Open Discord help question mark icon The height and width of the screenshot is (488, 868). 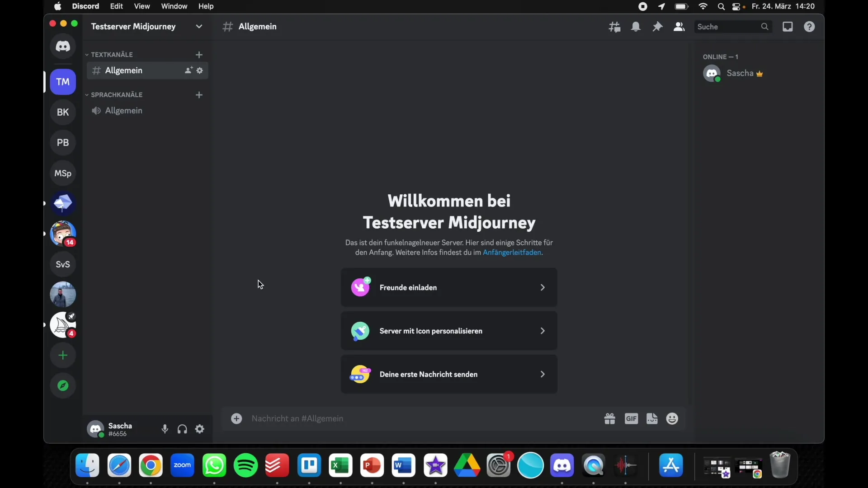click(810, 27)
